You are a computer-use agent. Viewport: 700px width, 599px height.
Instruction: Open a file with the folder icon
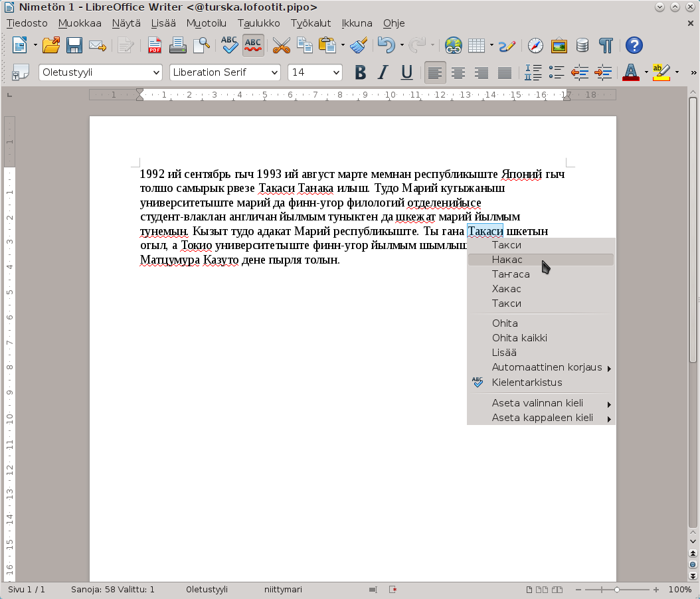[51, 46]
